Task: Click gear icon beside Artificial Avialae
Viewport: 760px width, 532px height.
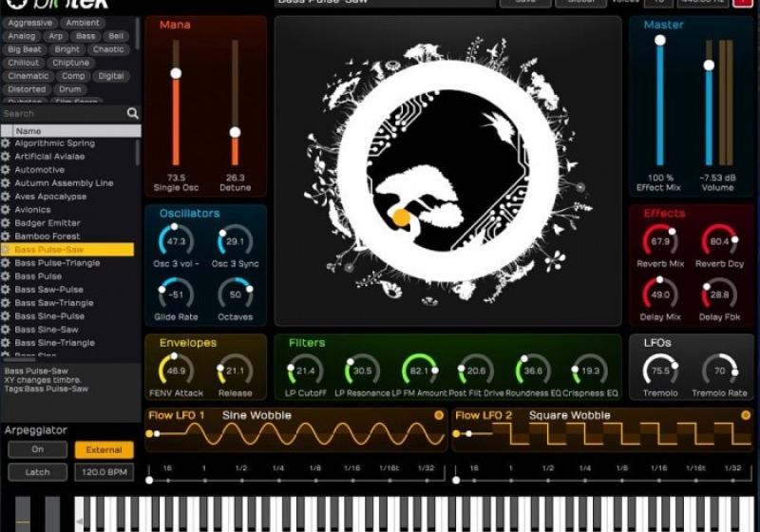Action: click(6, 157)
